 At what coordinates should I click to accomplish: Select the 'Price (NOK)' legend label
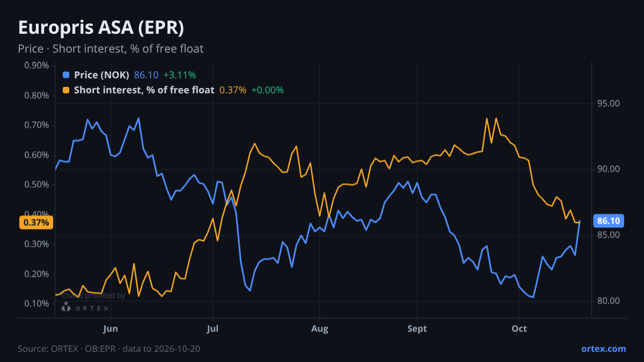point(101,75)
